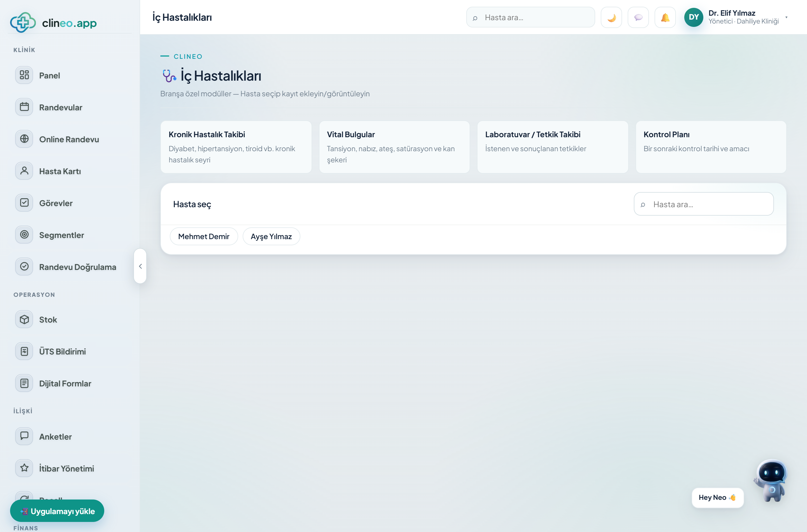The height and width of the screenshot is (532, 807).
Task: Click the Yönetici · Dahiliye Kliniği subtitle
Action: 743,21
